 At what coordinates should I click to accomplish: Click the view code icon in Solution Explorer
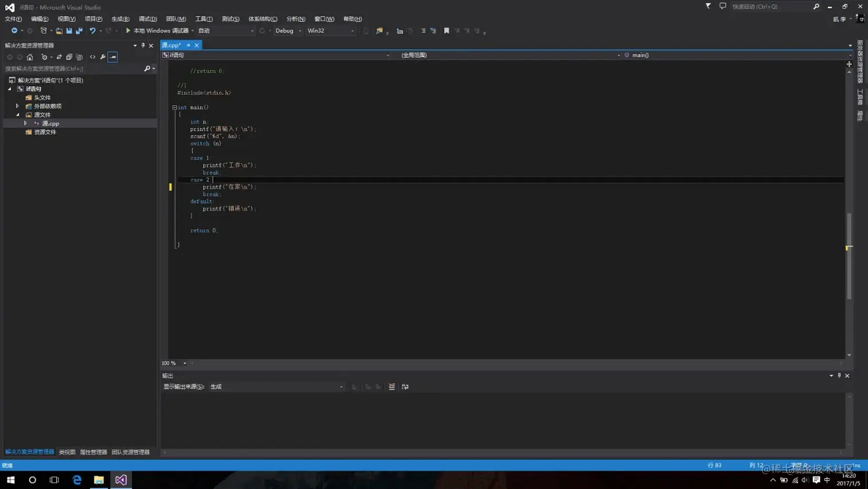point(92,57)
